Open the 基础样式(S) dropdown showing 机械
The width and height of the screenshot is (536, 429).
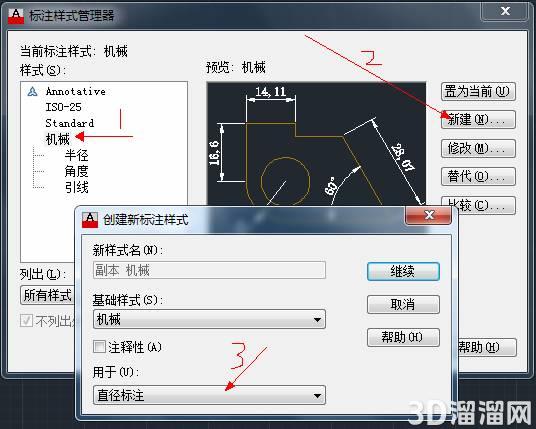point(209,320)
